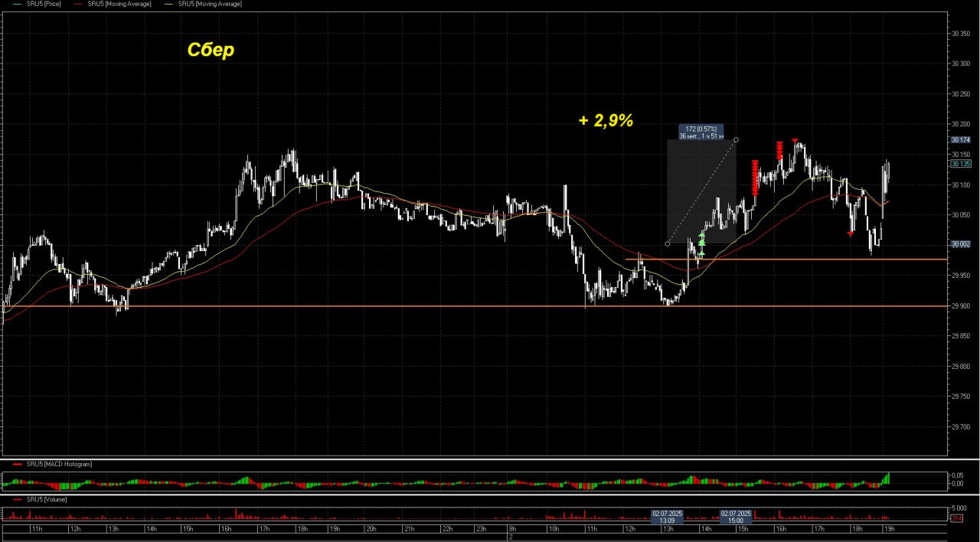Click the 0.05 MACD axis label

(x=957, y=475)
